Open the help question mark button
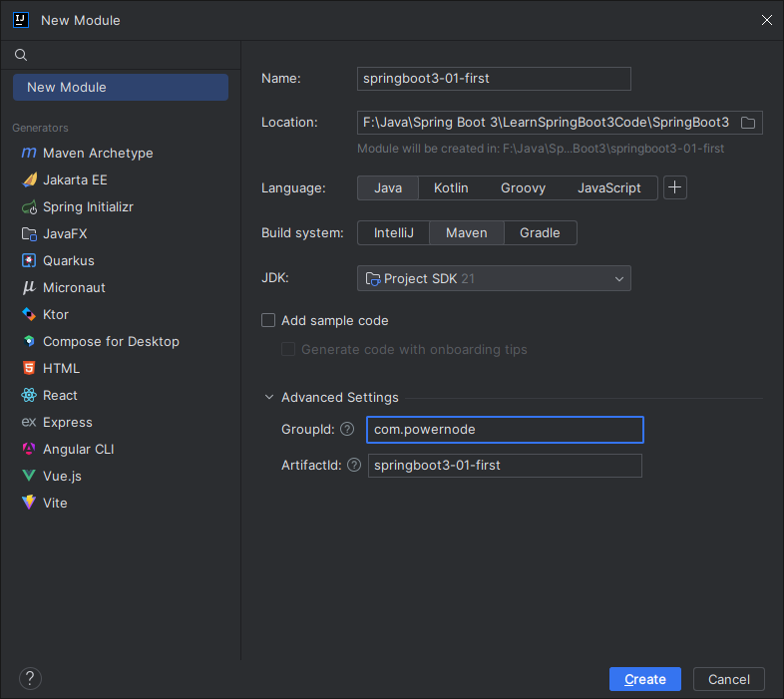The height and width of the screenshot is (699, 784). 30,679
